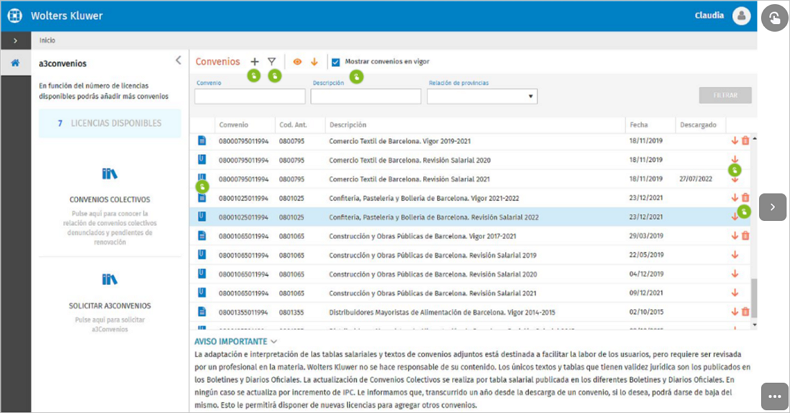
Task: Click the home icon in left sidebar
Action: (16, 63)
